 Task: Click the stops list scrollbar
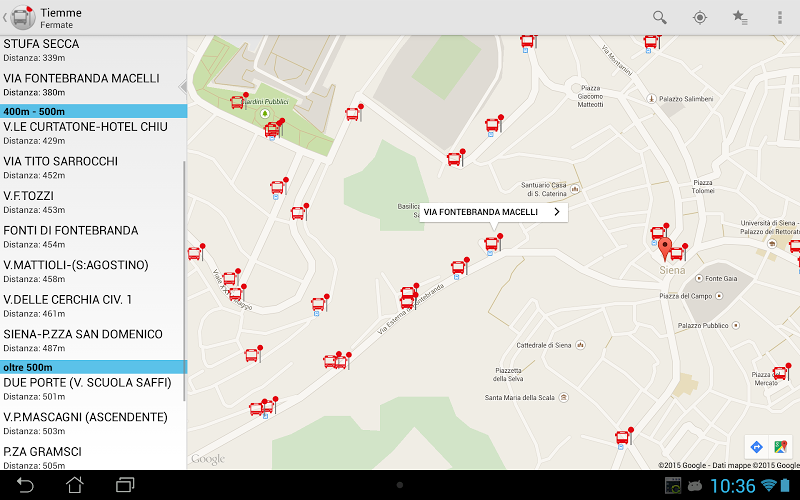(184, 282)
